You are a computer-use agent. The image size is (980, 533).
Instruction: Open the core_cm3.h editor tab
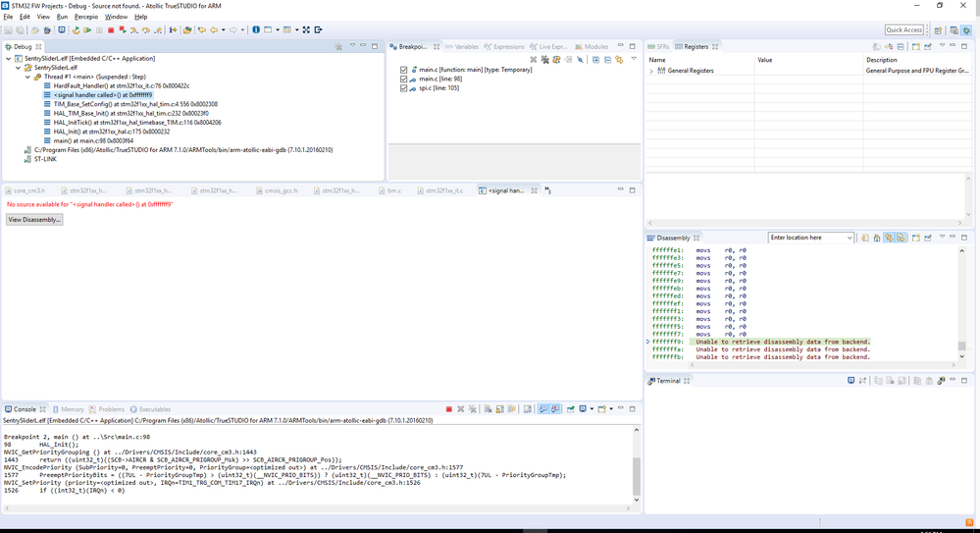tap(25, 190)
